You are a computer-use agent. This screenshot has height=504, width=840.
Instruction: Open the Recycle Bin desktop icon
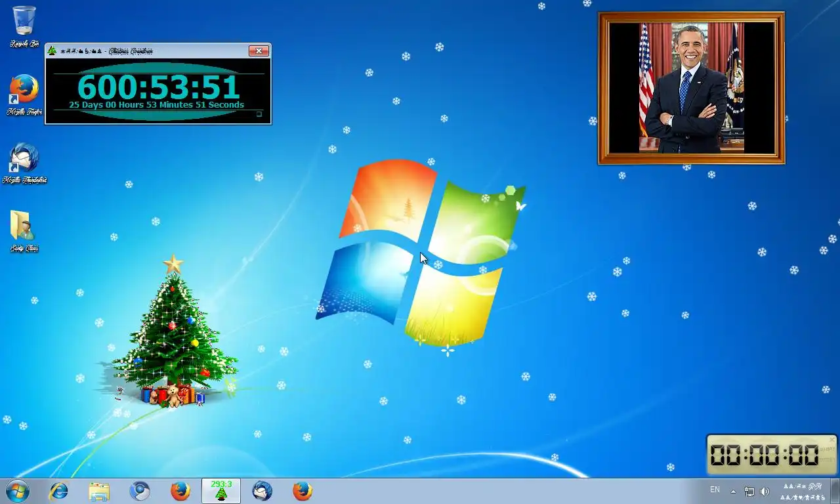[24, 26]
